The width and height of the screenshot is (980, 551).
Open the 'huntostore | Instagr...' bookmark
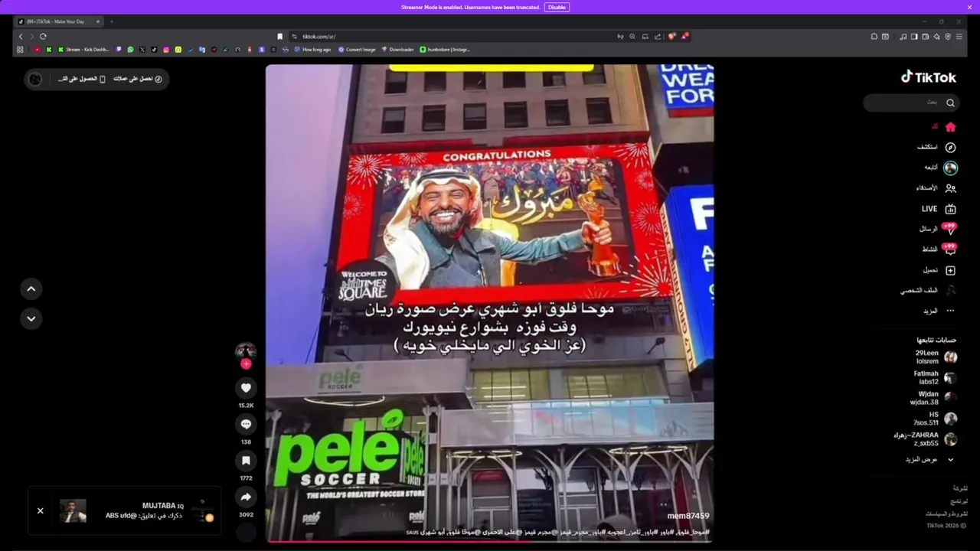(x=445, y=50)
